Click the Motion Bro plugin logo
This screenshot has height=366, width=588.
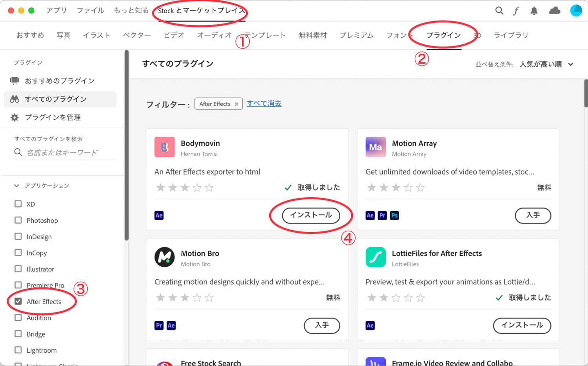pos(165,257)
